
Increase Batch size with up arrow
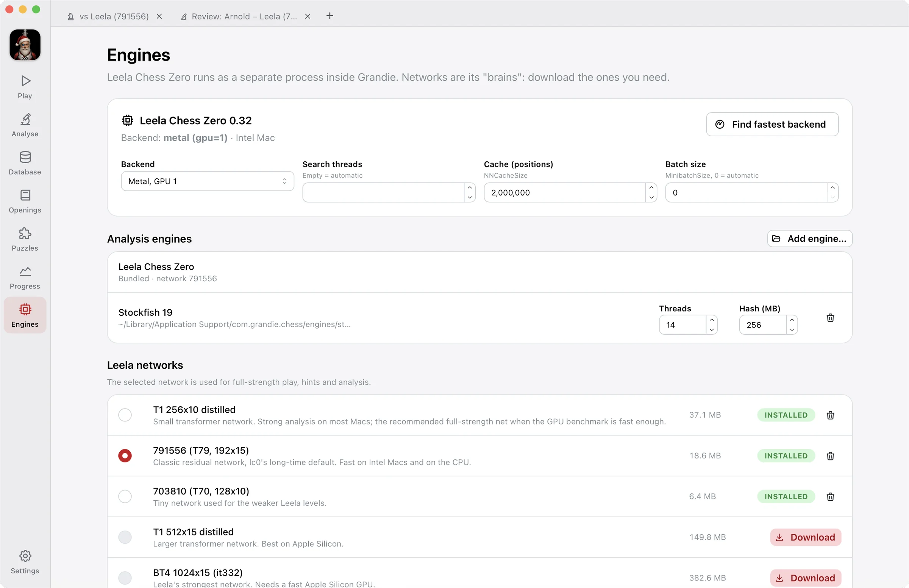click(x=832, y=187)
